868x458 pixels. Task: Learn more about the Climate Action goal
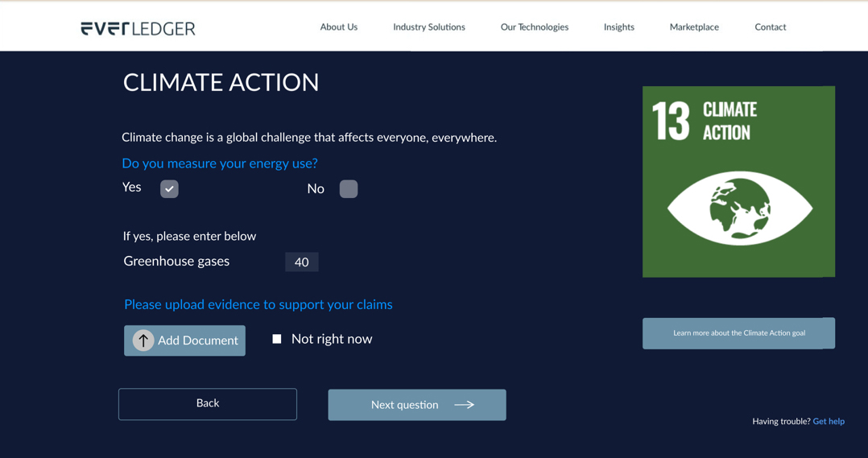[x=738, y=333]
